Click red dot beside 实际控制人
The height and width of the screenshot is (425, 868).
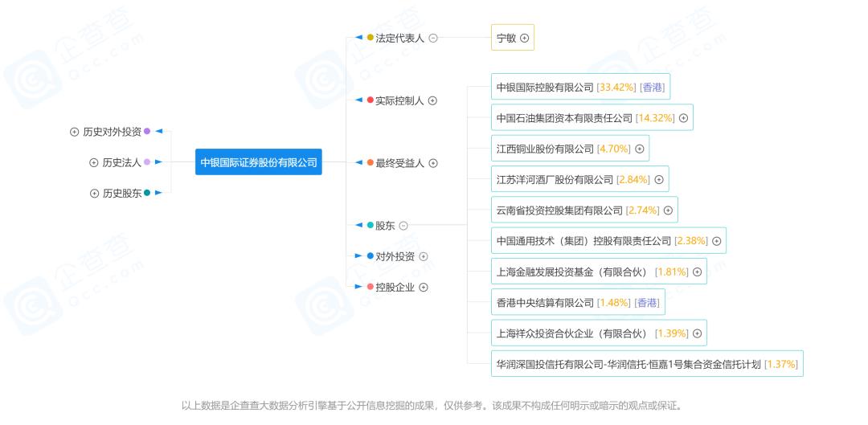[371, 100]
